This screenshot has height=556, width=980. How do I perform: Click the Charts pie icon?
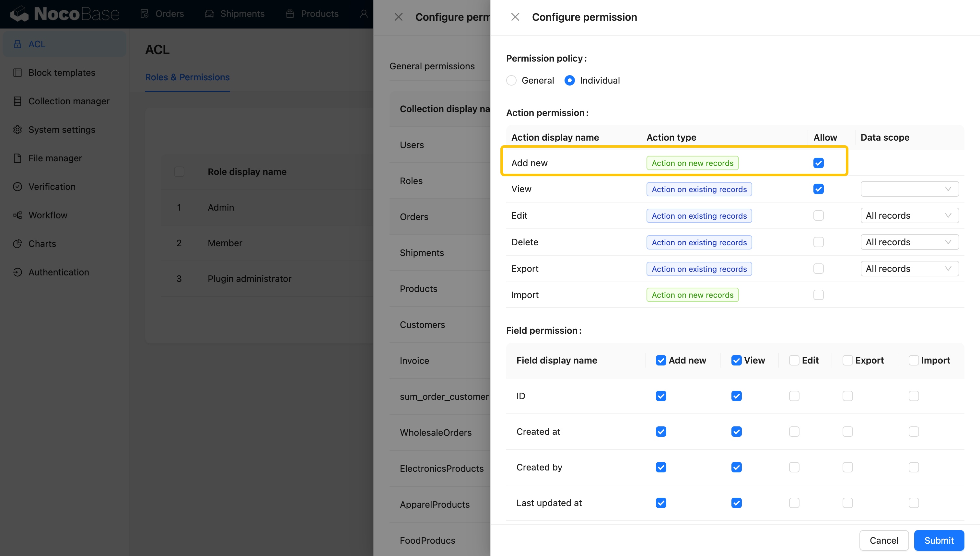(17, 244)
